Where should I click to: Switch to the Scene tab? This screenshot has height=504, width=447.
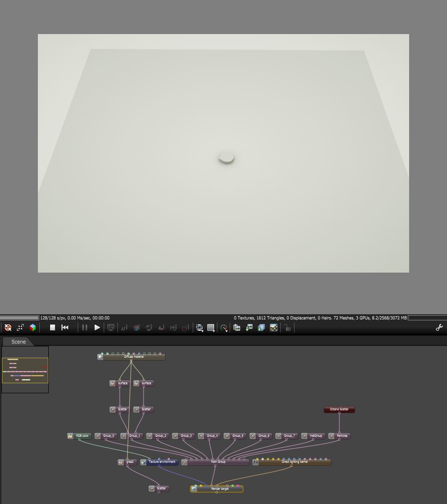click(x=18, y=342)
